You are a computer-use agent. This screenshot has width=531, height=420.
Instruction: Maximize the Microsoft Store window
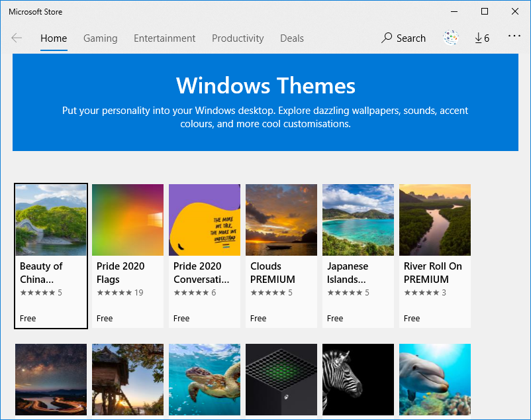[485, 11]
